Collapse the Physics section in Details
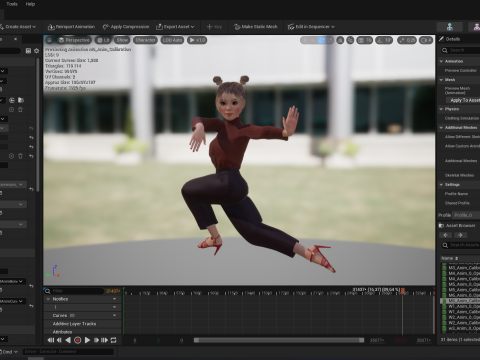The height and width of the screenshot is (360, 480). point(441,109)
